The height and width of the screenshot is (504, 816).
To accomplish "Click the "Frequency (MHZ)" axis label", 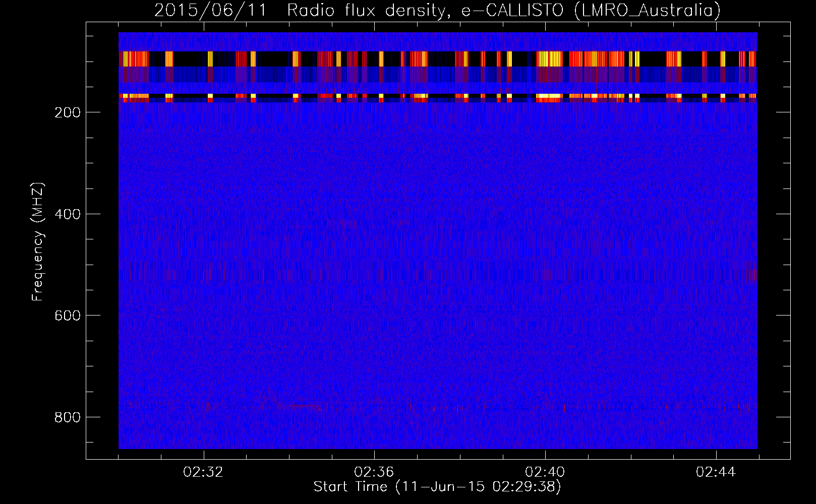I will coord(38,241).
